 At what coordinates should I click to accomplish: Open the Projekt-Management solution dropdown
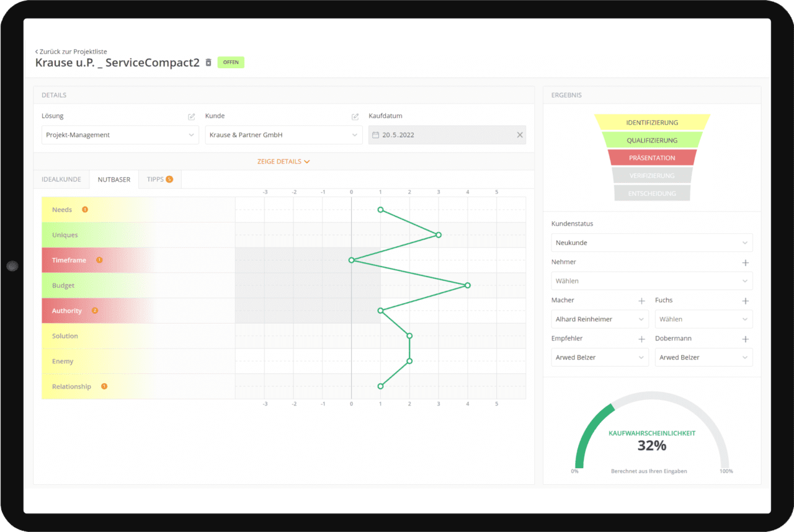pyautogui.click(x=120, y=135)
